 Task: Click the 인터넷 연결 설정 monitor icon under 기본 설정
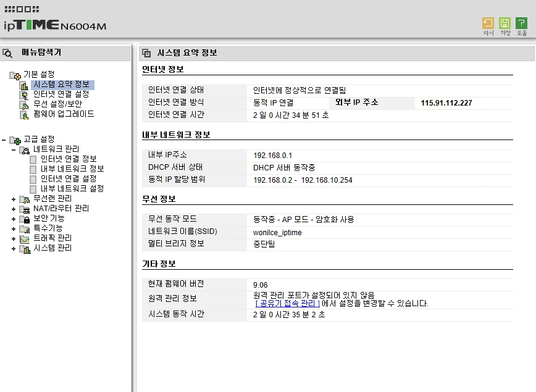point(24,95)
